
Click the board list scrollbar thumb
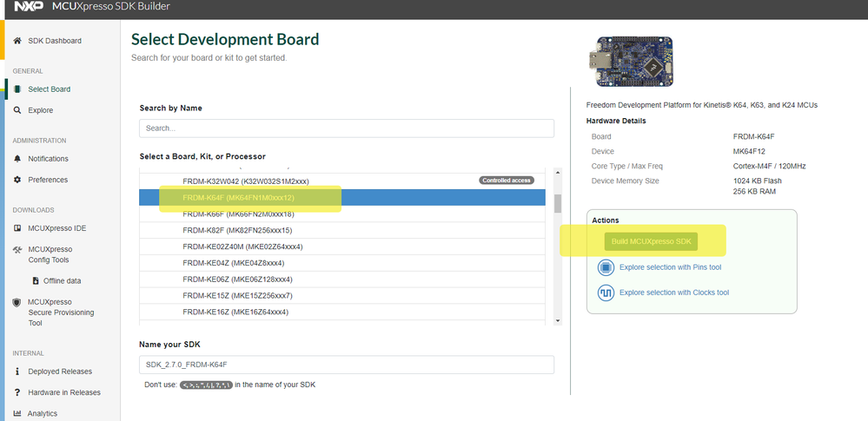[558, 204]
